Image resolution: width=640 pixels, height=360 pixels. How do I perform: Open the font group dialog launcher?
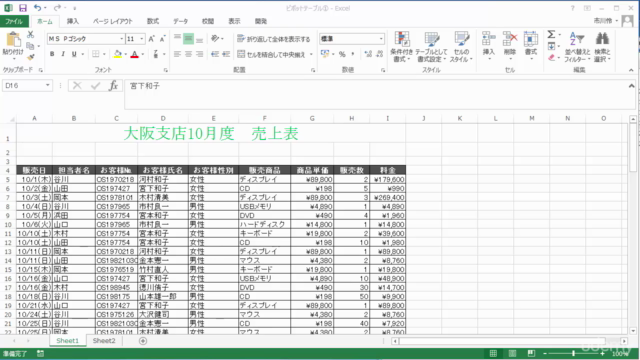165,70
